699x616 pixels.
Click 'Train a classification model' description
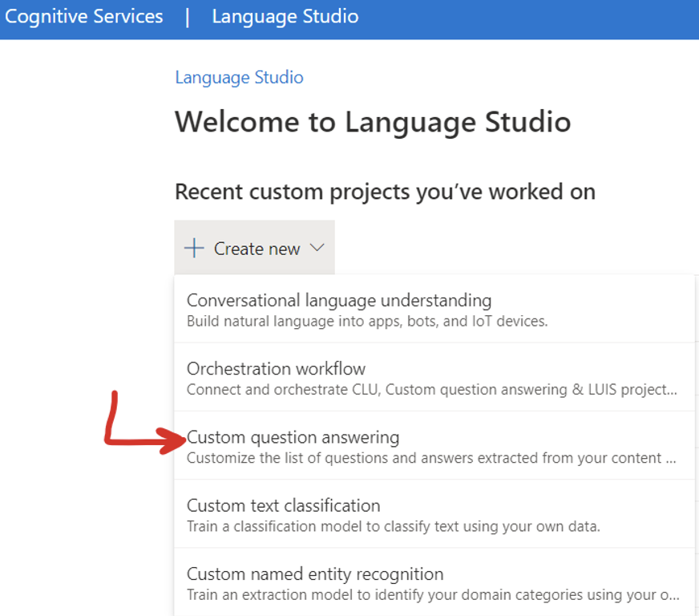(394, 526)
